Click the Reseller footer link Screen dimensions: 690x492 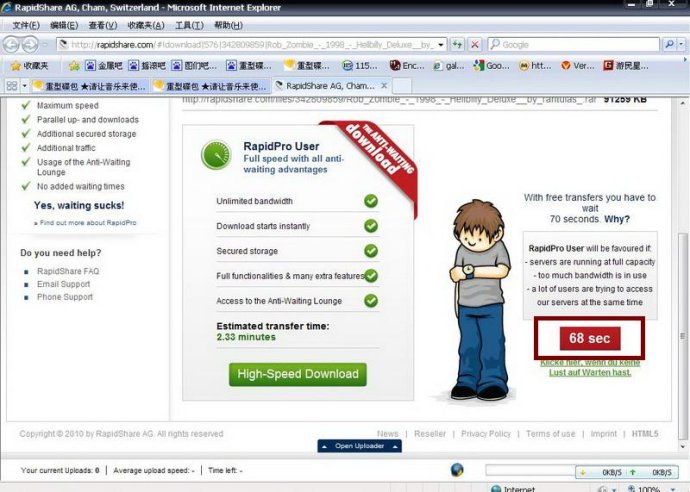coord(430,434)
